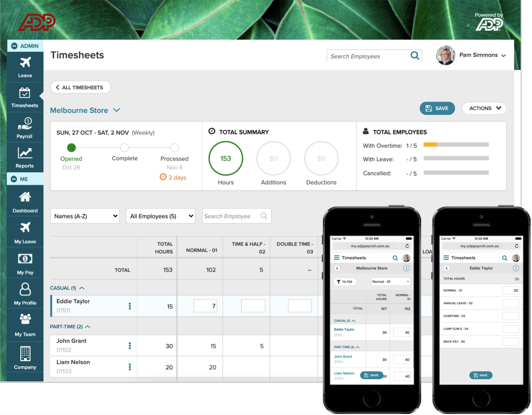Expand the Melbourne Store selector chevron
Viewport: 532px width, 415px height.
(117, 110)
